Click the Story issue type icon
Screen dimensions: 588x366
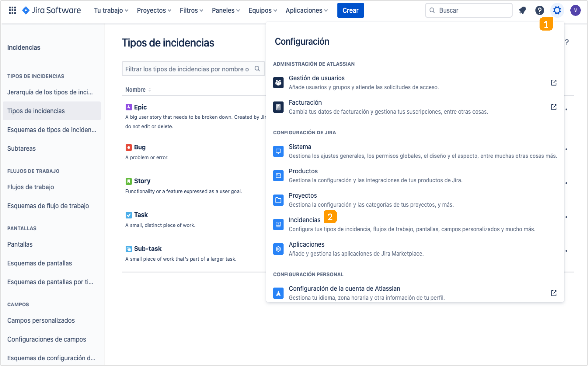[x=129, y=181]
